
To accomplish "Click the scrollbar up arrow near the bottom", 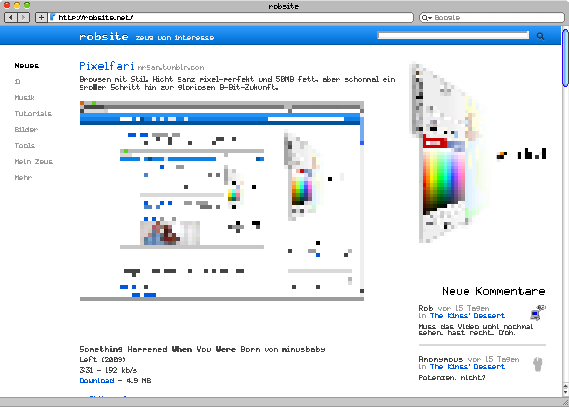I will (565, 386).
